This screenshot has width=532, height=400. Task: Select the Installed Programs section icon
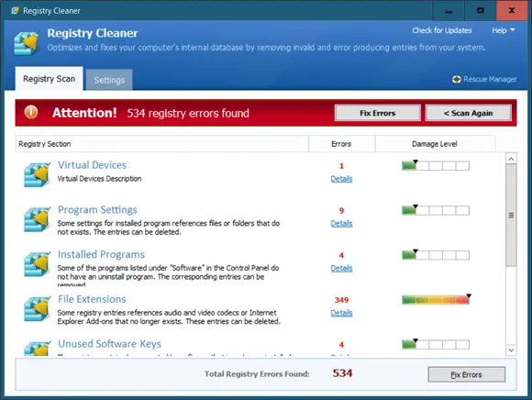point(37,263)
